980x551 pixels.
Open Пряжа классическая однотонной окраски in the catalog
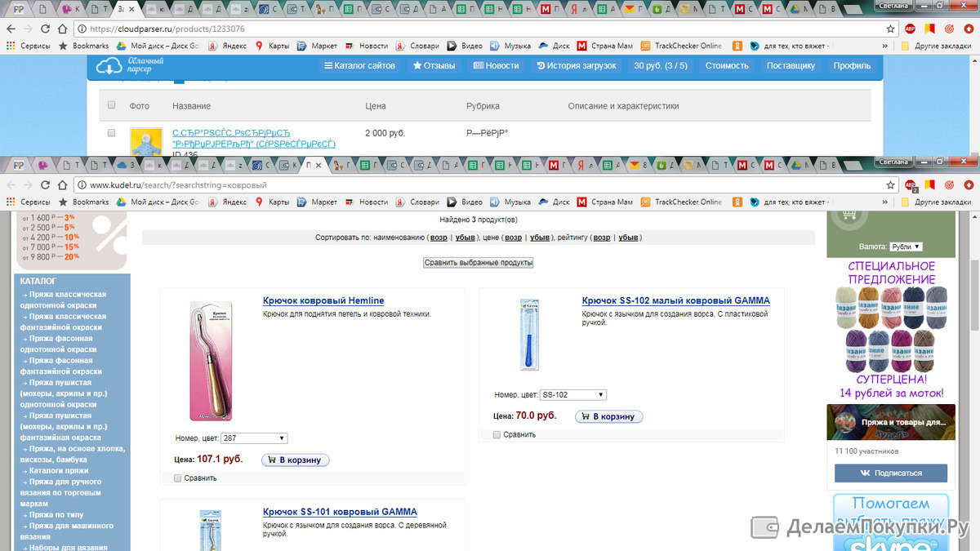point(64,300)
